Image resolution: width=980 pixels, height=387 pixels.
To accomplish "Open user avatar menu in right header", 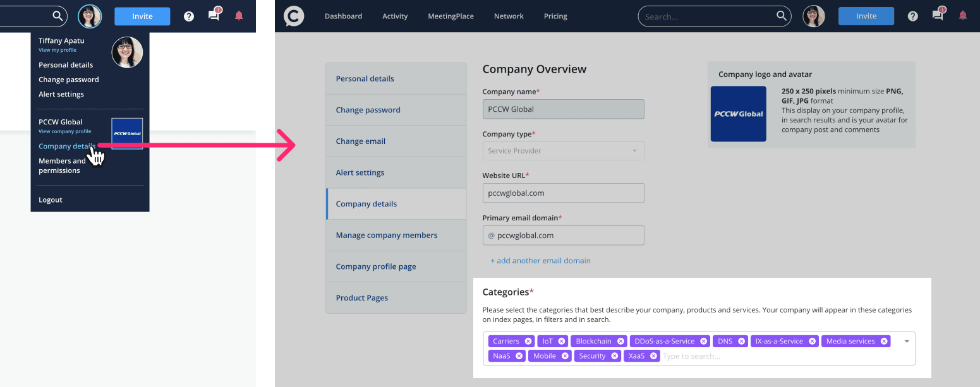I will pyautogui.click(x=814, y=16).
